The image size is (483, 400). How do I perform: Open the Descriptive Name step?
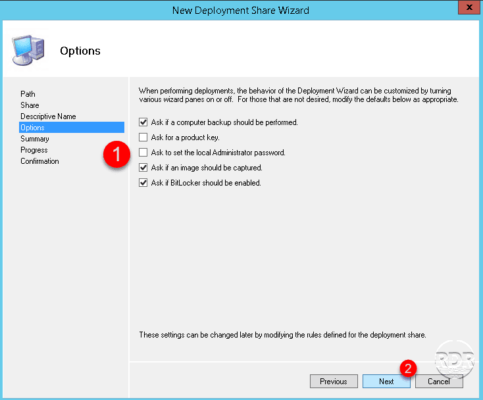coord(48,116)
